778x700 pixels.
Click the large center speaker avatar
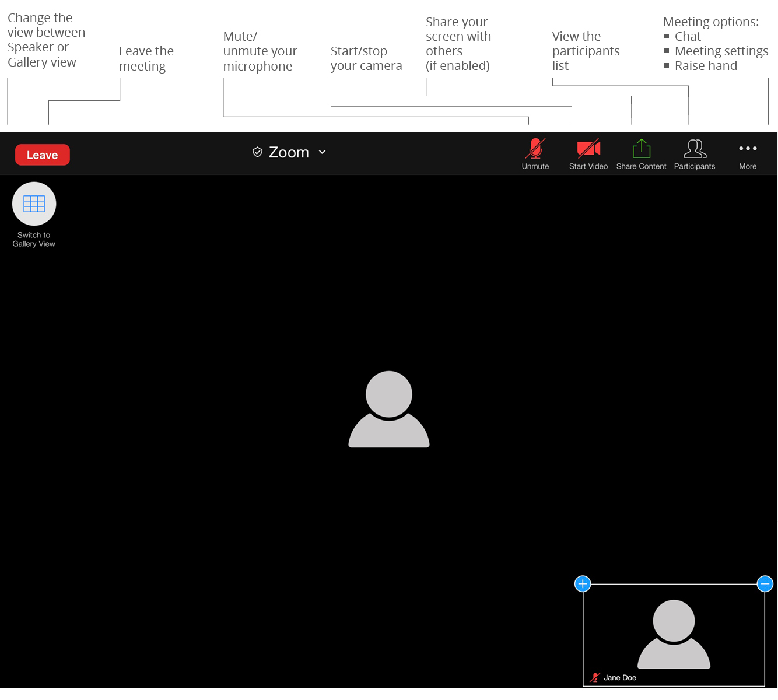click(x=389, y=409)
